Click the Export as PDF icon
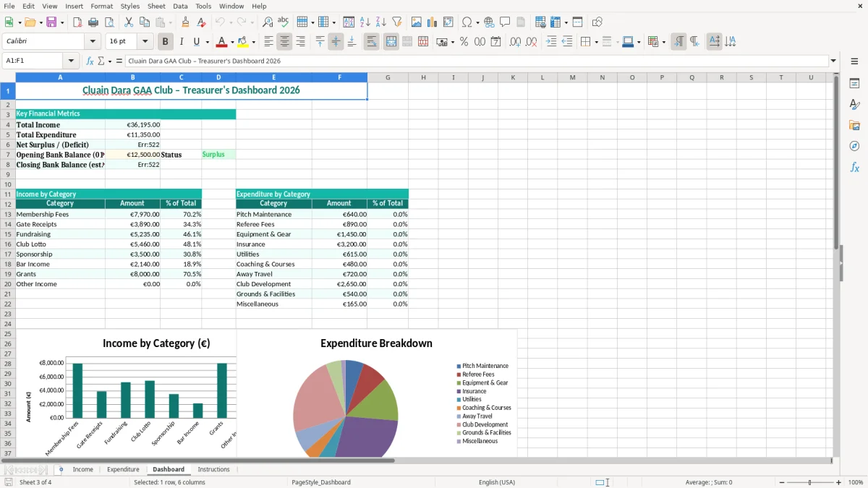 coord(77,22)
